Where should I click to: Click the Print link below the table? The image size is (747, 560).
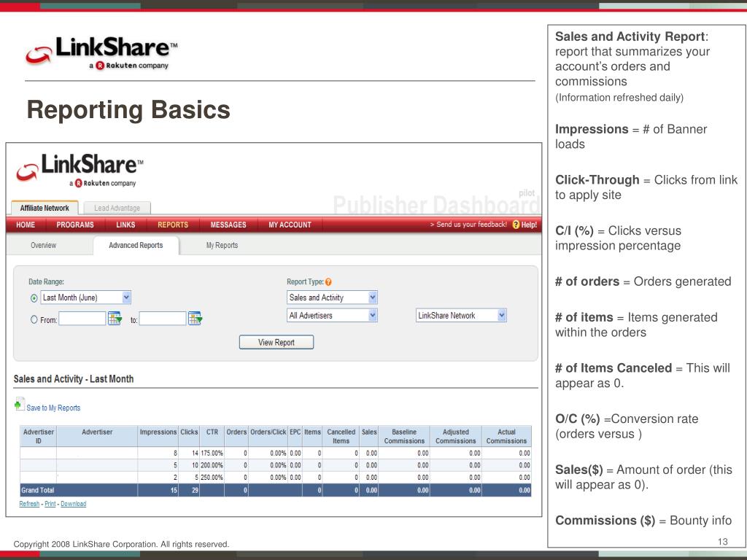point(50,504)
